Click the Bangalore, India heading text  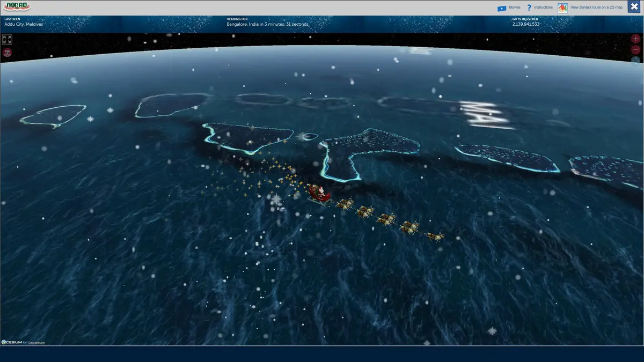coord(268,24)
